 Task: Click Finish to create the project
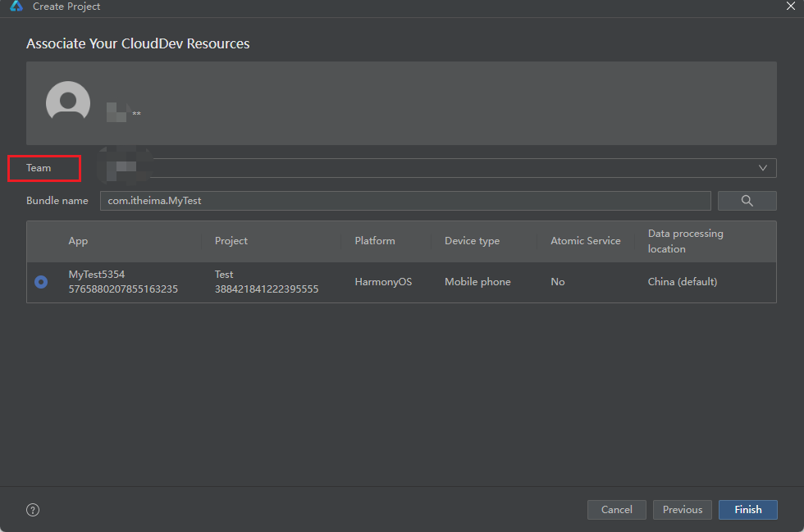click(x=748, y=510)
